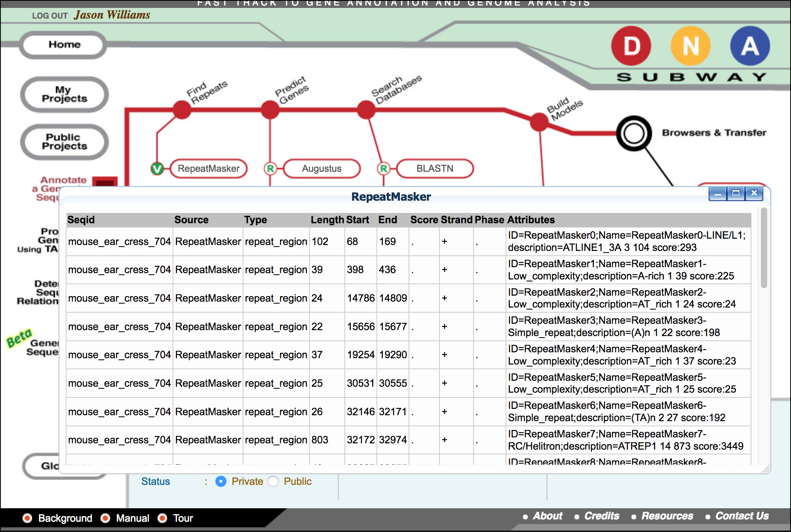Viewport: 791px width, 532px height.
Task: Click the Browsers & Transfer label
Action: coord(714,133)
